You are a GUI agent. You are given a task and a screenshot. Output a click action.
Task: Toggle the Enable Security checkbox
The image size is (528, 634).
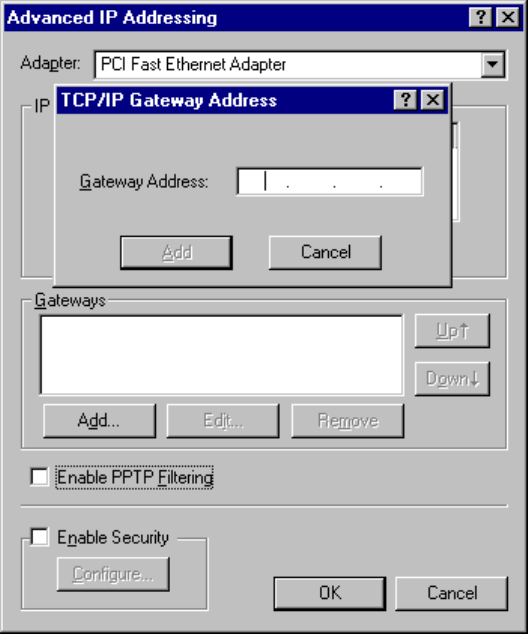tap(39, 537)
